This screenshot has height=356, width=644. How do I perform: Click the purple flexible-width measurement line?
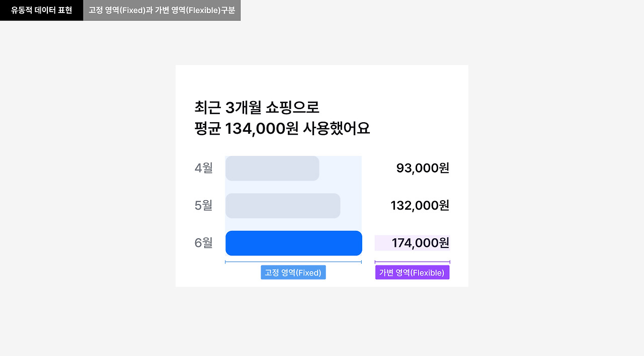pos(413,262)
